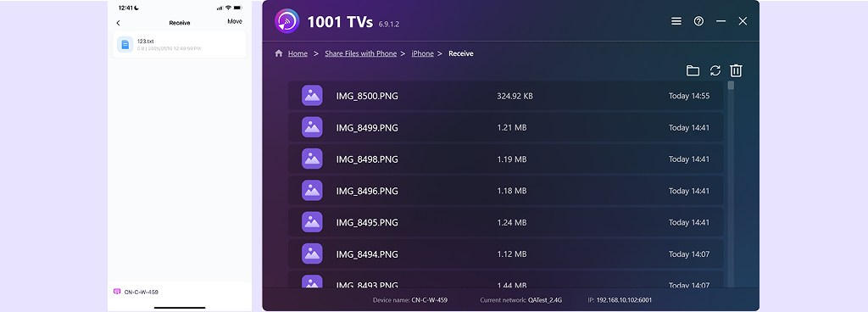Click image icon of IMG_8496.PNG
The width and height of the screenshot is (868, 312).
pyautogui.click(x=312, y=190)
